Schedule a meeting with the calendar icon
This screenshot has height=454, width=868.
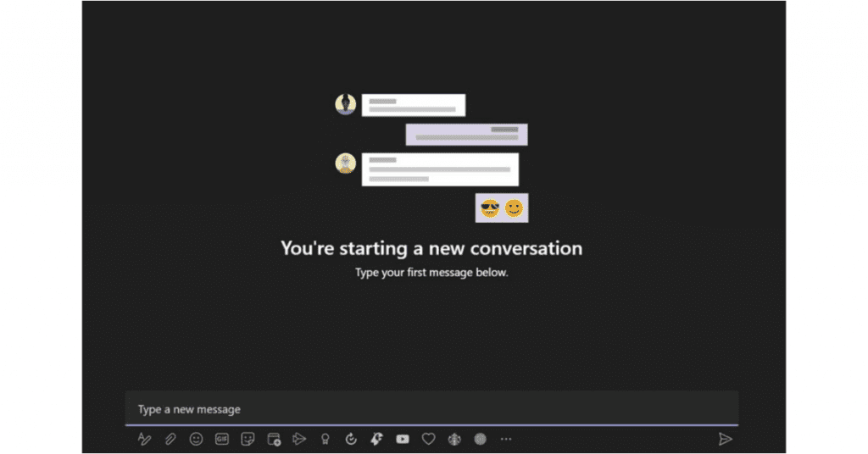tap(274, 439)
